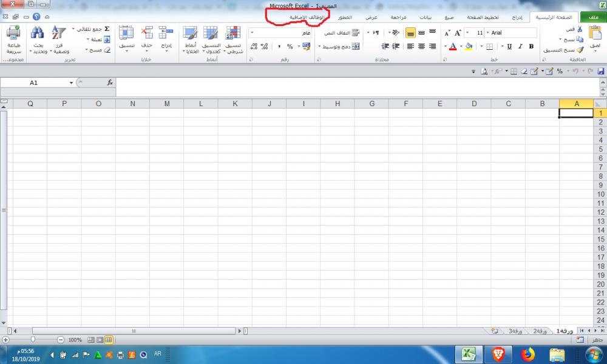Toggle Wrap Text for the cell

click(x=356, y=33)
